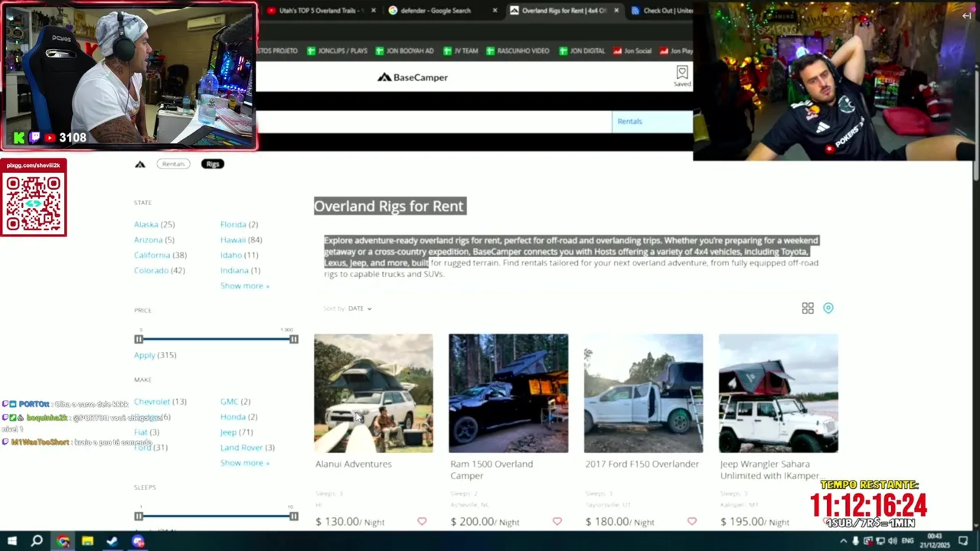The width and height of the screenshot is (980, 551).
Task: Expand Show more under Make filter
Action: click(x=244, y=463)
